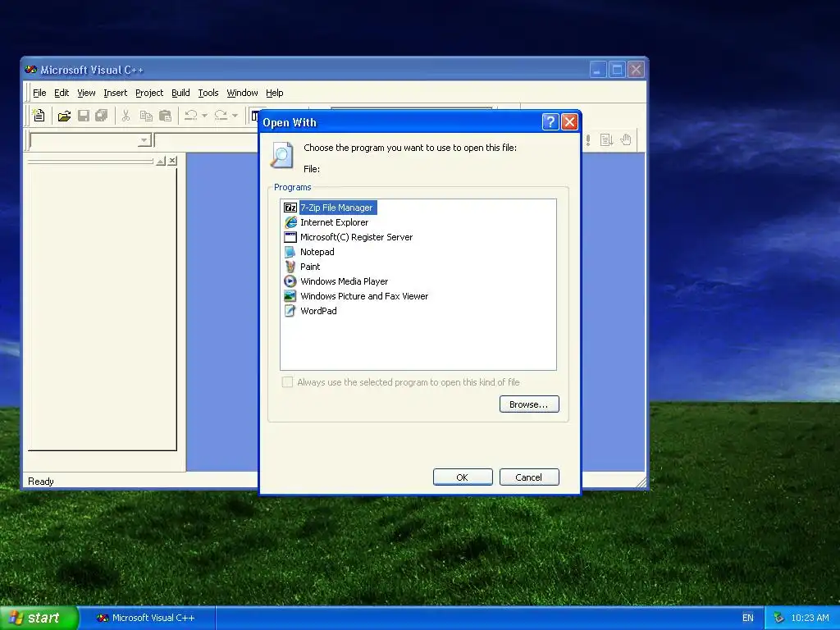Click Microsoft Visual C++ taskbar button
The height and width of the screenshot is (630, 840).
146,618
